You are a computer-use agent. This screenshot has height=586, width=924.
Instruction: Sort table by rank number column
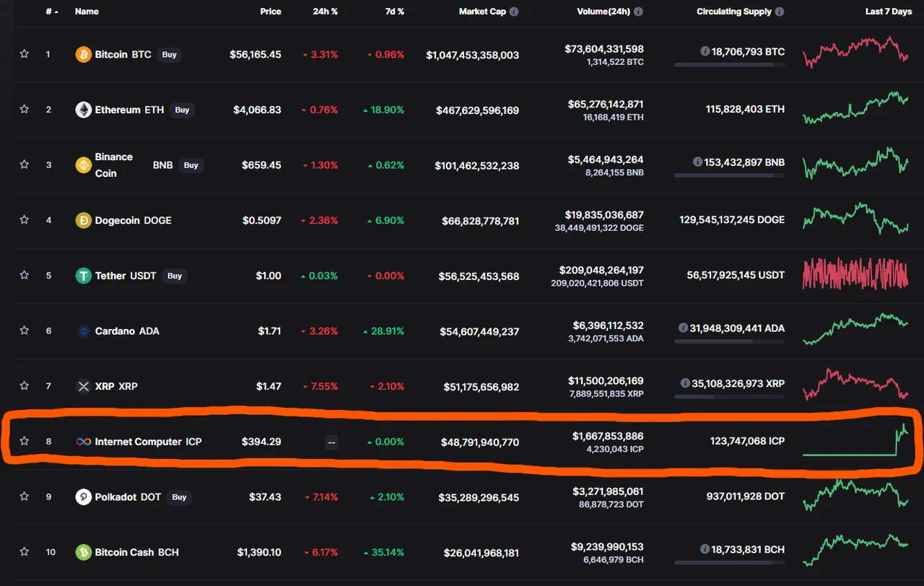tap(52, 12)
